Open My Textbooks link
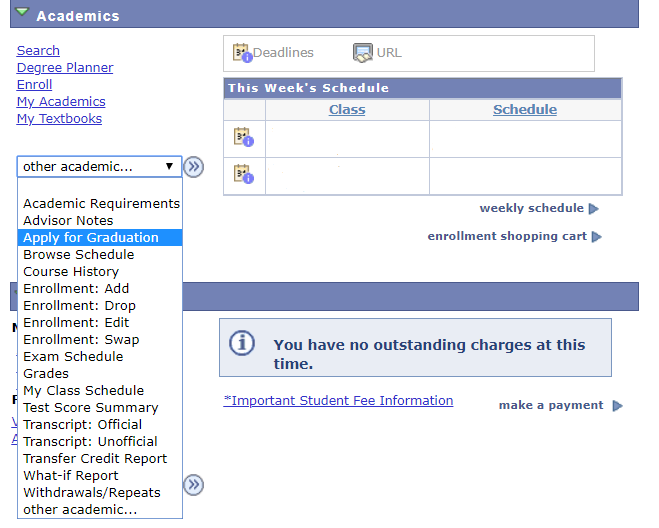Image resolution: width=659 pixels, height=528 pixels. click(59, 119)
